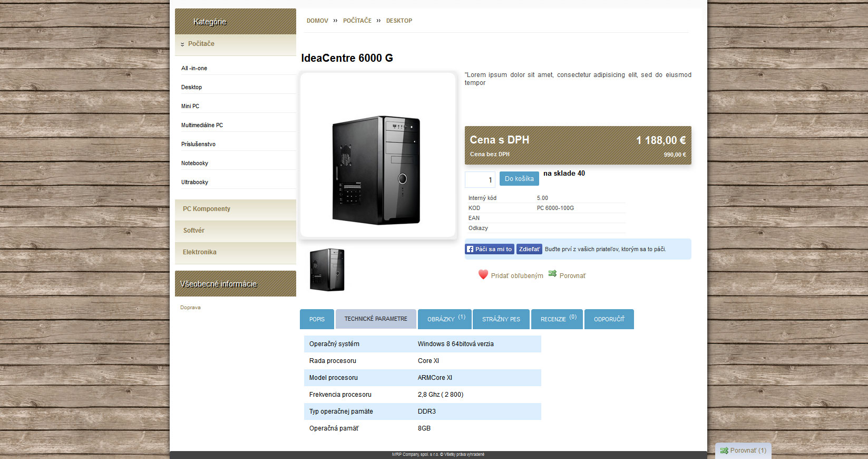Add product with Do košíka button

click(519, 179)
